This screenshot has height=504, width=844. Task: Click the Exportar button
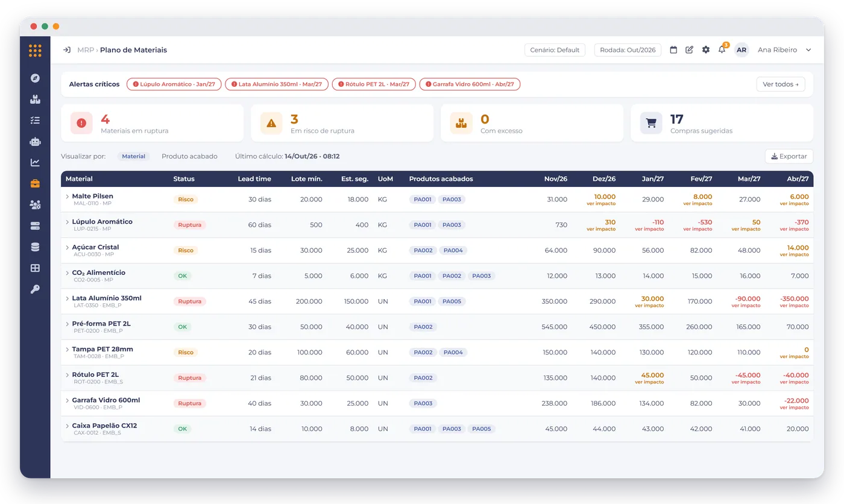coord(789,156)
